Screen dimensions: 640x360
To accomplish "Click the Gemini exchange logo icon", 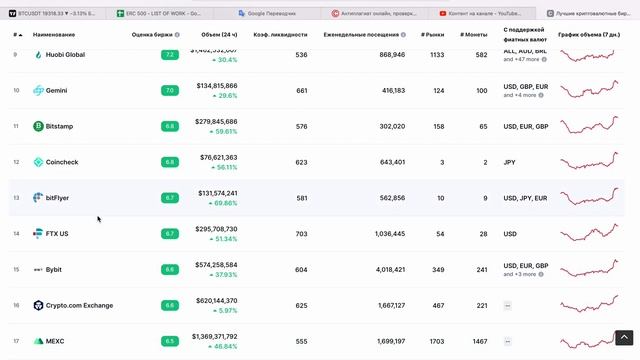I will tap(38, 90).
